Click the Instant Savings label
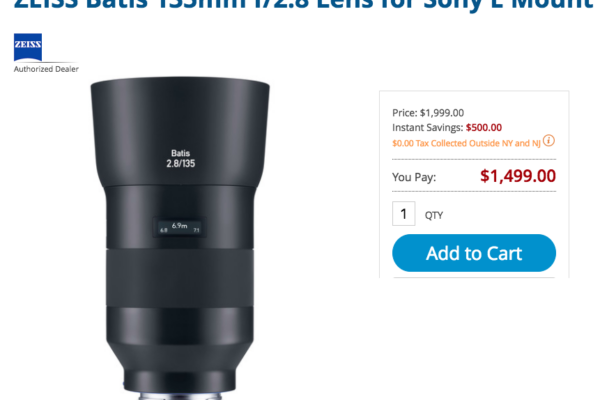 [427, 127]
